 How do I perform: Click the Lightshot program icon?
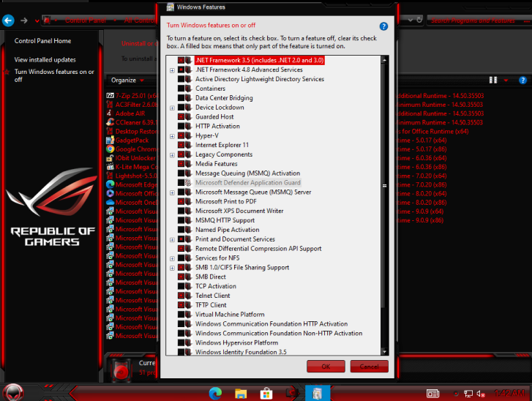pyautogui.click(x=110, y=176)
